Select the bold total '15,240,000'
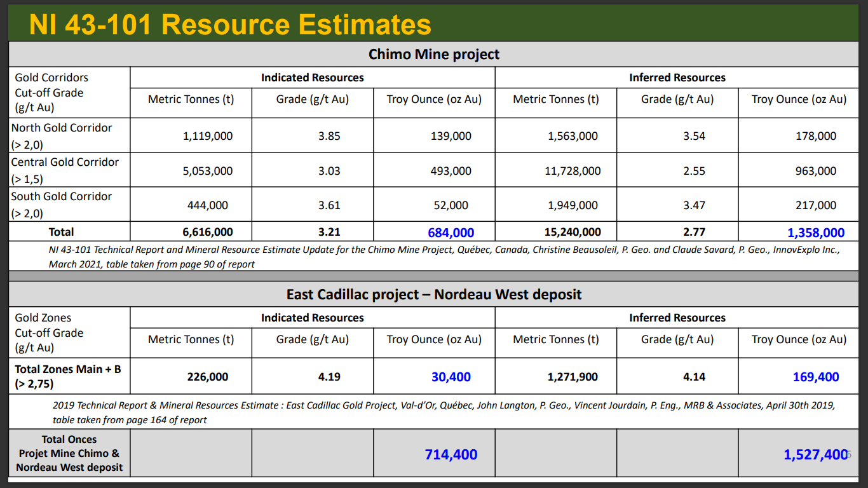Screen dimensions: 868x488 pos(573,232)
